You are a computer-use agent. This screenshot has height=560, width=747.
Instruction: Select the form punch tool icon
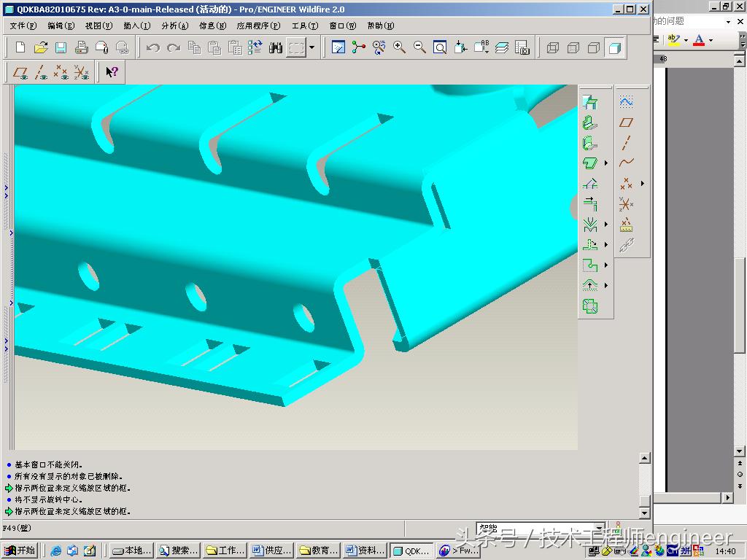(x=589, y=285)
